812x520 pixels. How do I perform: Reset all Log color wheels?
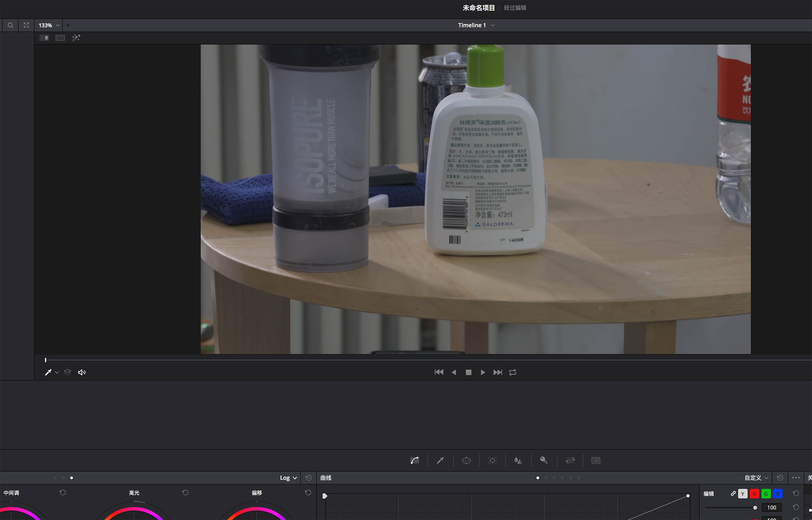pos(308,478)
